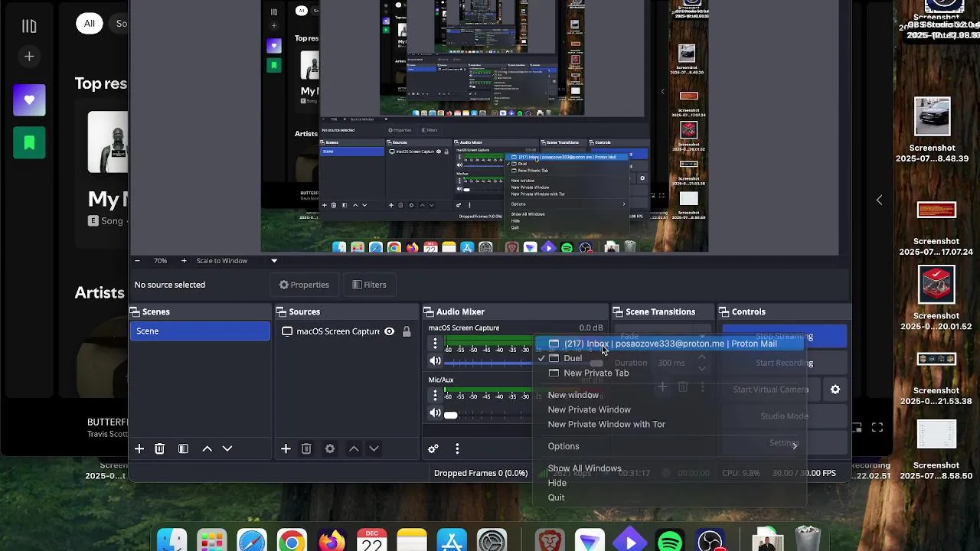Open Audio Mixer advanced properties gears icon

click(x=433, y=448)
